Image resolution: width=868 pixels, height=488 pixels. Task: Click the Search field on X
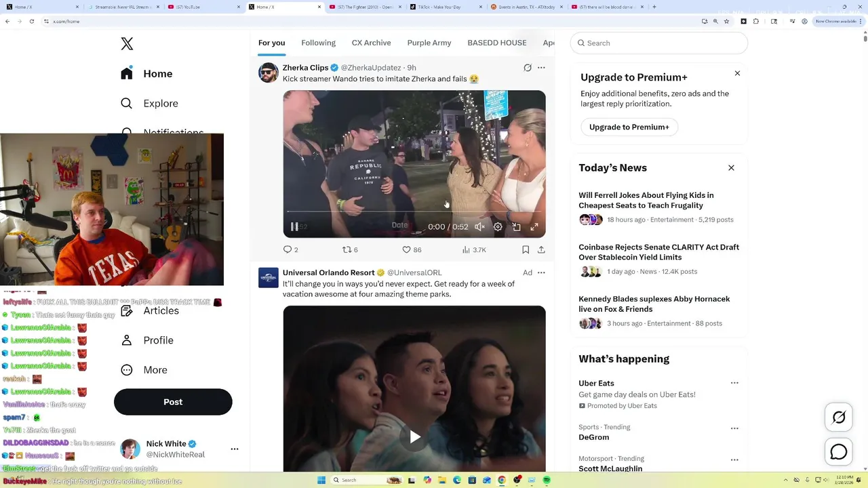(x=659, y=43)
